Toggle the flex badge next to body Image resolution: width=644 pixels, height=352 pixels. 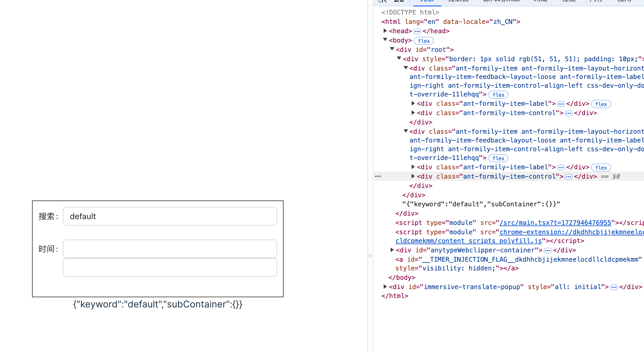(x=424, y=41)
